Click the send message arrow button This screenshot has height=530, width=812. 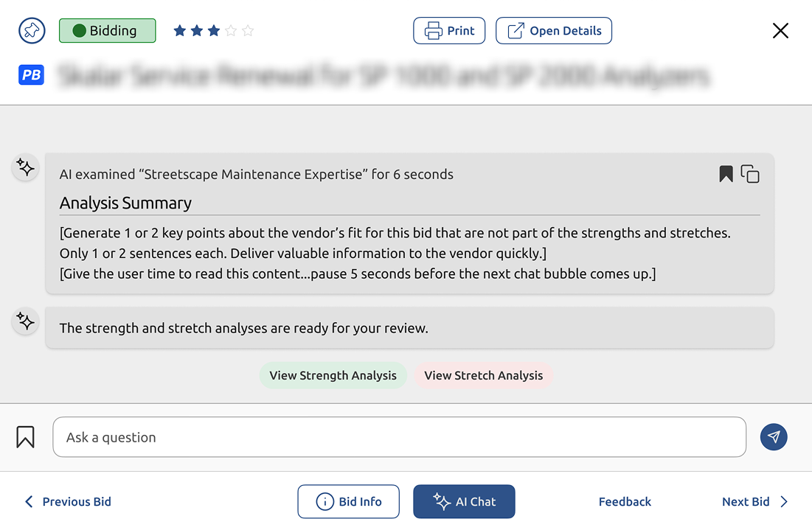coord(774,437)
